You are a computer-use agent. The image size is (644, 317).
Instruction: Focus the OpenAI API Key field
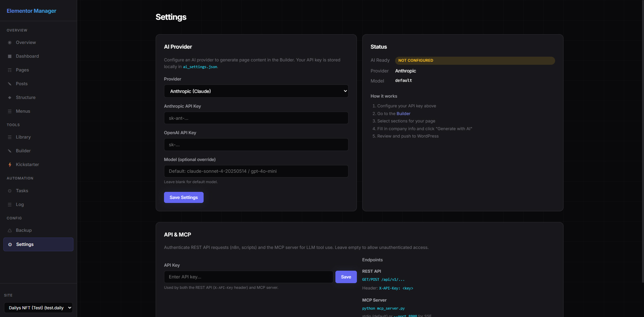pos(256,145)
